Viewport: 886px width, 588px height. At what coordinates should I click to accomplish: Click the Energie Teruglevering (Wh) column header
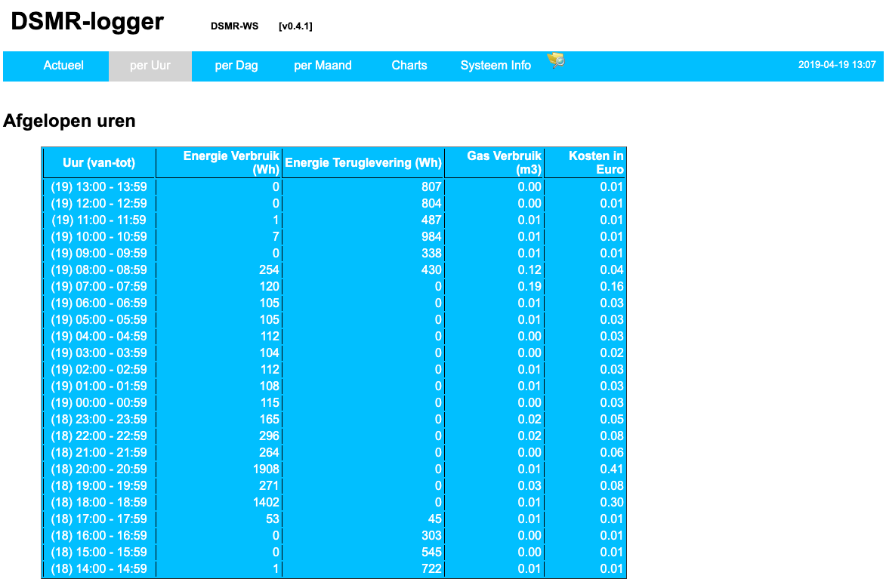click(363, 163)
